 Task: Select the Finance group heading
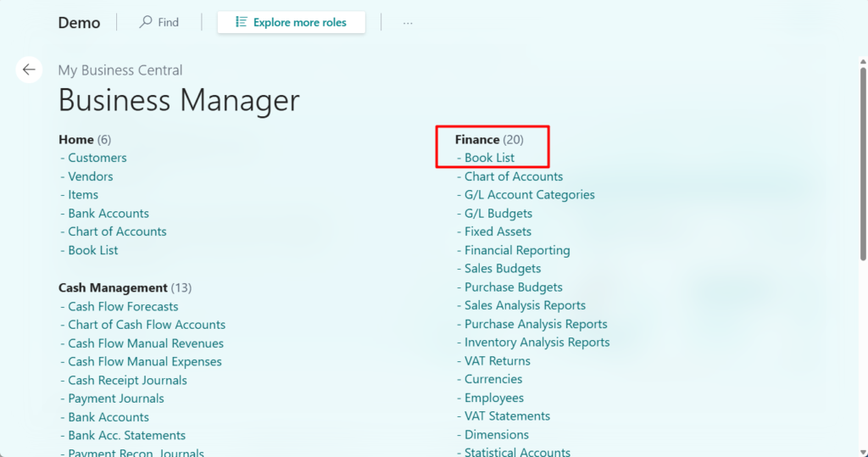click(477, 139)
